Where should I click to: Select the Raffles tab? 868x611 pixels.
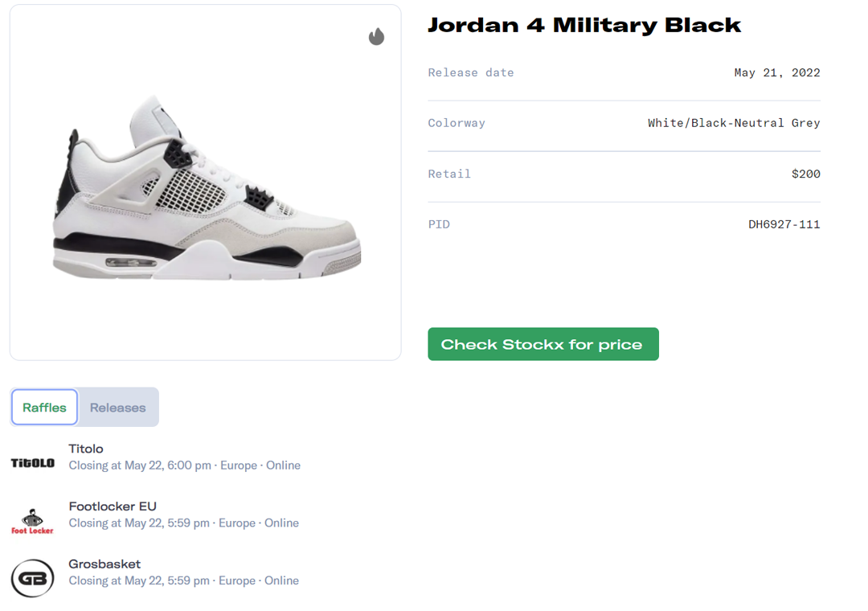(44, 407)
